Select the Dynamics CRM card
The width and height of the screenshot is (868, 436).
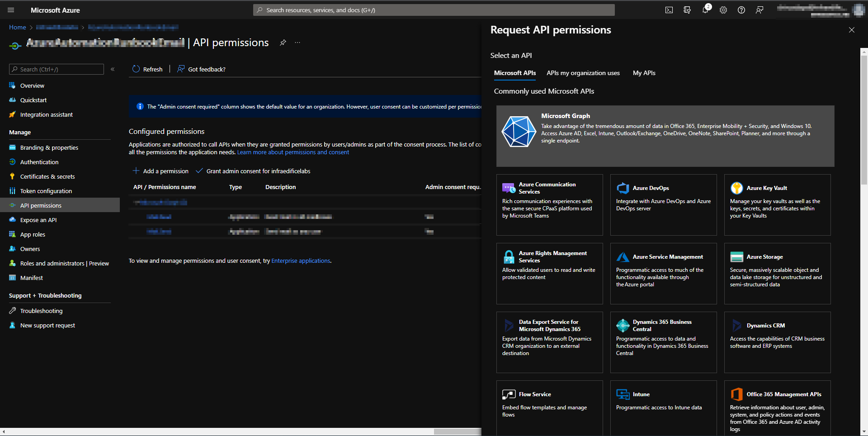778,342
